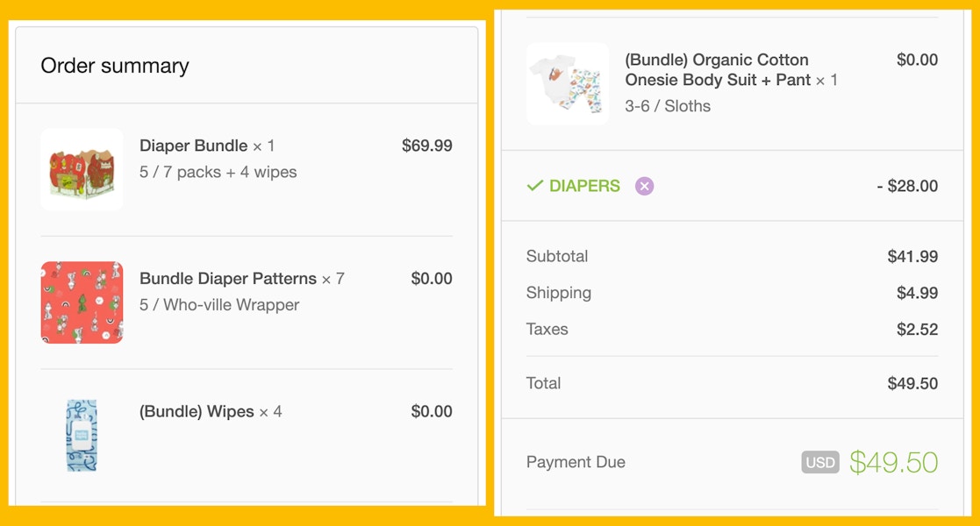Click the Order summary heading

tap(115, 66)
